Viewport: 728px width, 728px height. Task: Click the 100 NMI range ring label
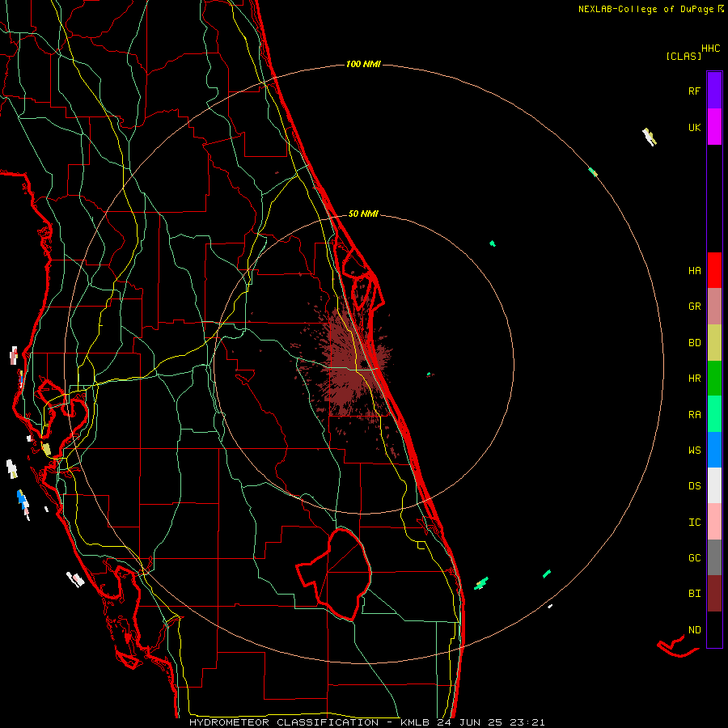click(363, 64)
